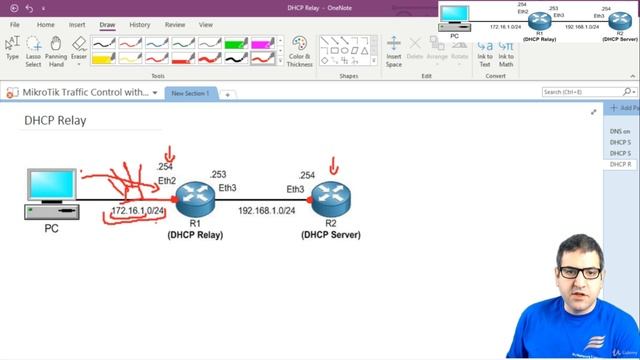640x360 pixels.
Task: Choose the Eraser tool
Action: [79, 47]
